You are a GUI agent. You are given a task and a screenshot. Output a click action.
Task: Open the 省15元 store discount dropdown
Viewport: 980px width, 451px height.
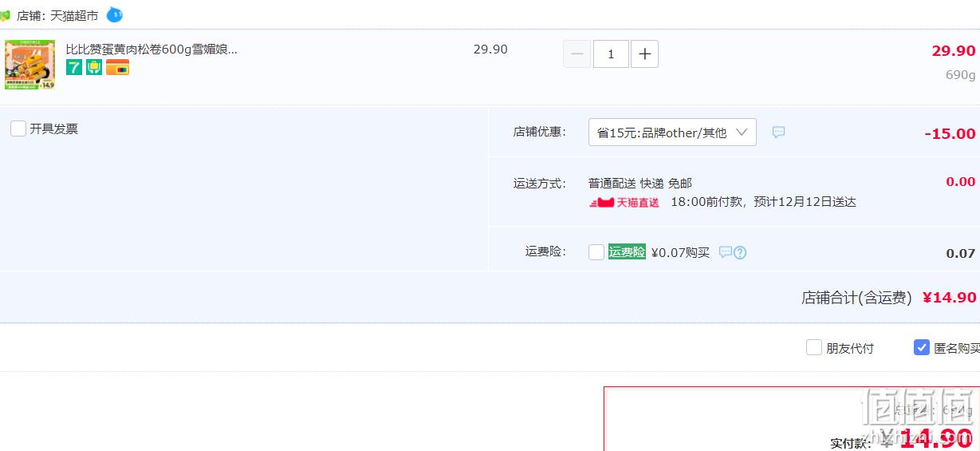coord(672,133)
